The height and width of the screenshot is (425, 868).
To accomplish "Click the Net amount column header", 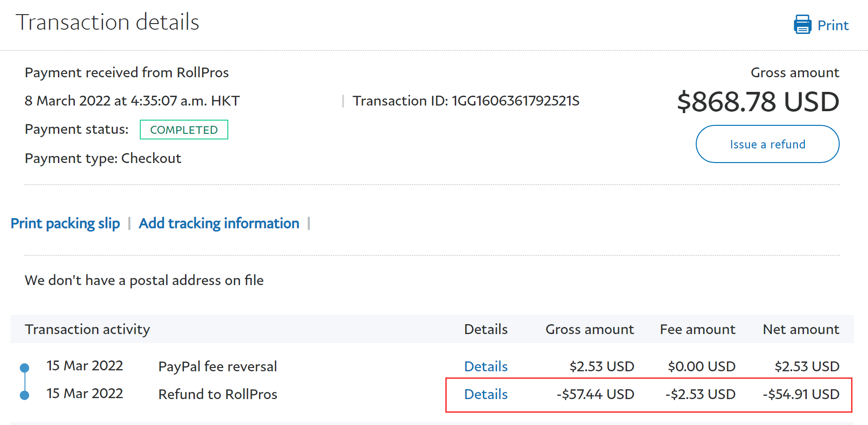I will point(801,329).
